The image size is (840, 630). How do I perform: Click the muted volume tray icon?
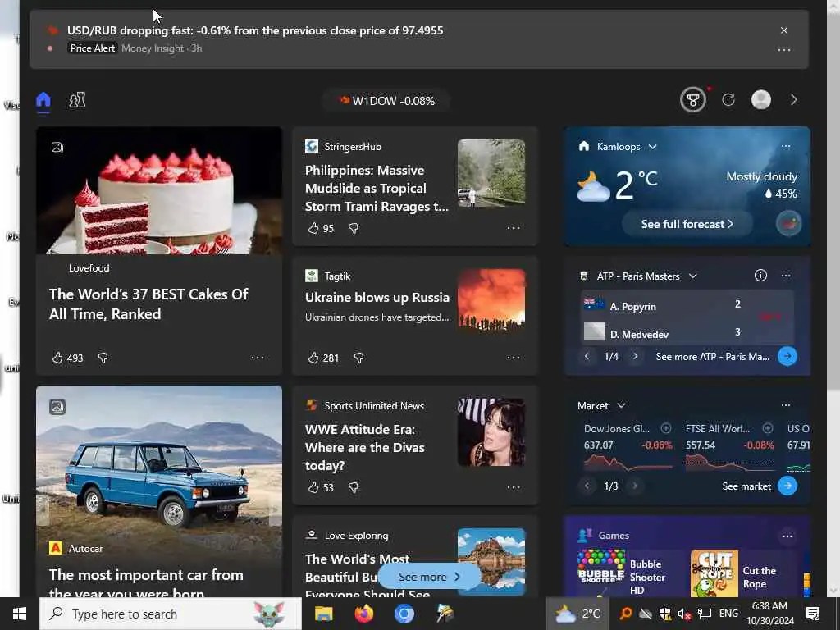point(684,614)
